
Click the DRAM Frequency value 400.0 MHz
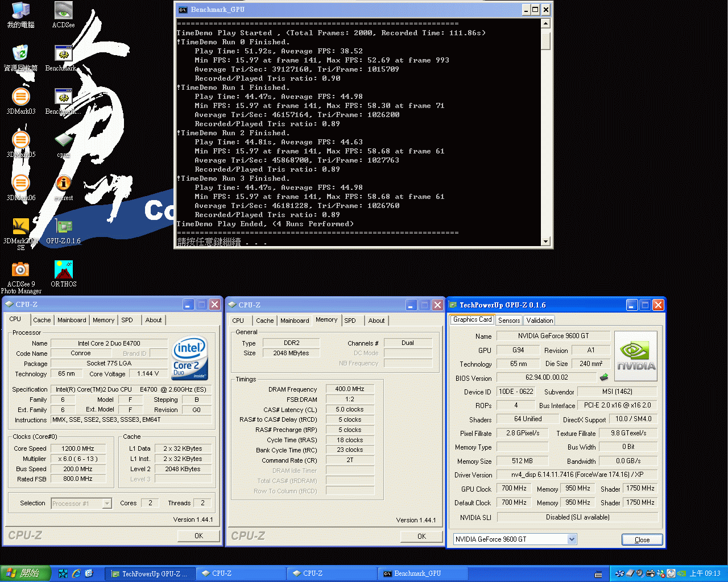[x=350, y=389]
